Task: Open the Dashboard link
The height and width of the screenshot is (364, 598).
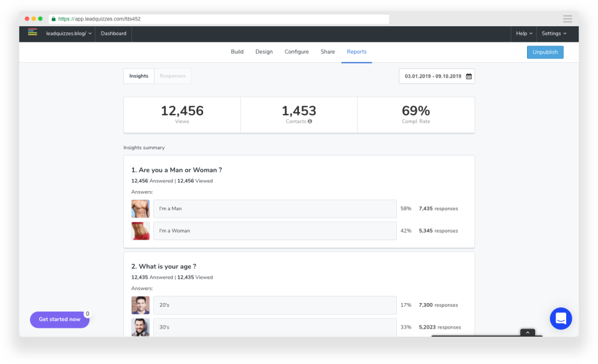Action: coord(113,33)
